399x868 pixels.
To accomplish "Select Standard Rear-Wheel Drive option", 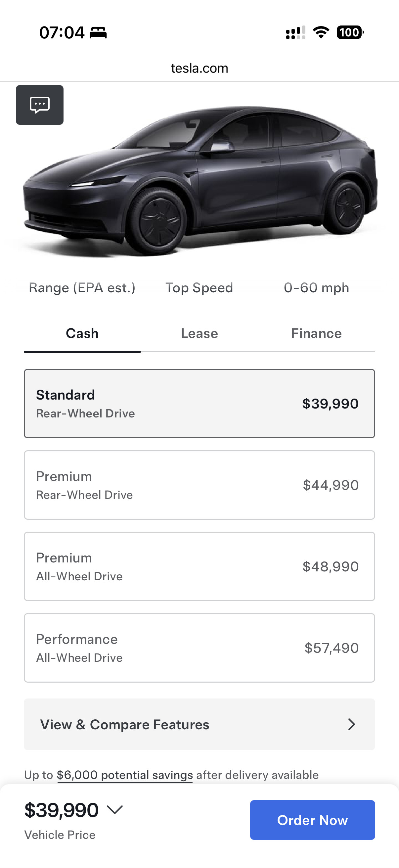I will coord(199,403).
